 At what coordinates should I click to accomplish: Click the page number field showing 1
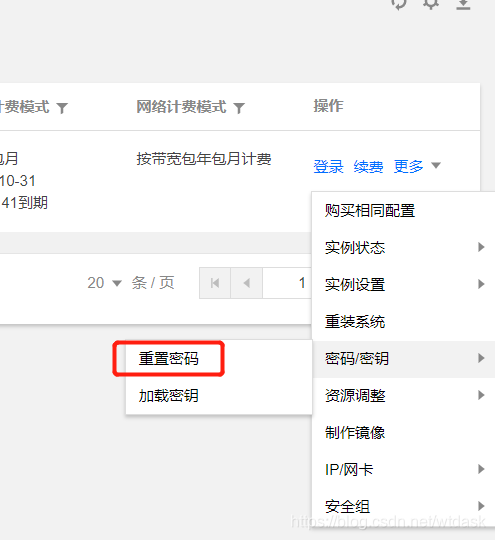[287, 283]
